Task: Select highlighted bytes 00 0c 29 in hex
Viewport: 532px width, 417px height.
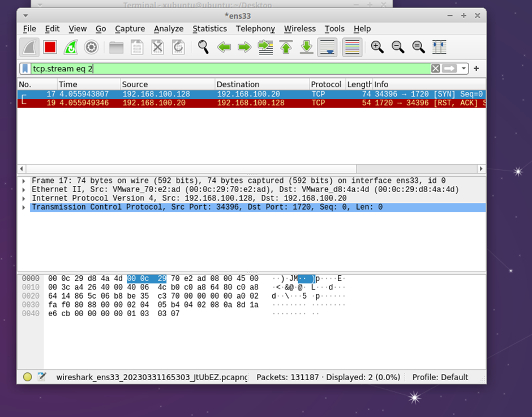Action: tap(147, 278)
